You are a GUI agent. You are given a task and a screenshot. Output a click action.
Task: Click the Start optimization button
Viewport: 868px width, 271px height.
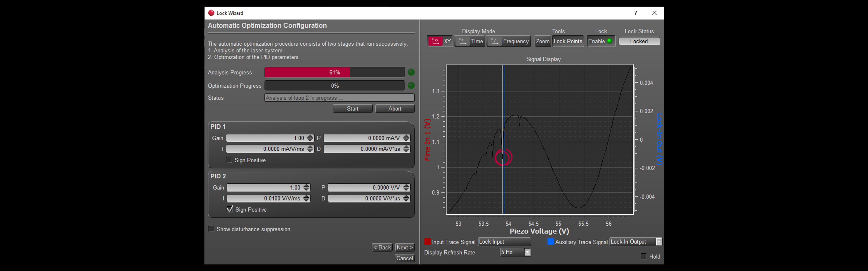point(352,109)
